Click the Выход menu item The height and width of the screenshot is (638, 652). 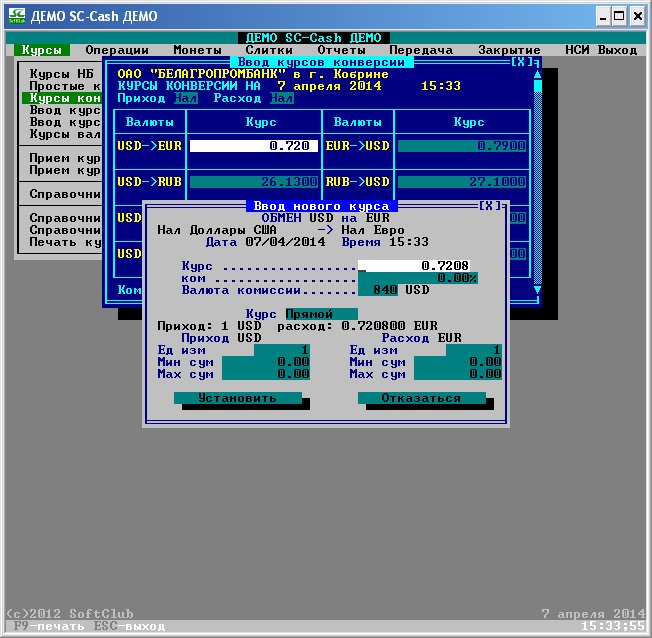point(617,50)
